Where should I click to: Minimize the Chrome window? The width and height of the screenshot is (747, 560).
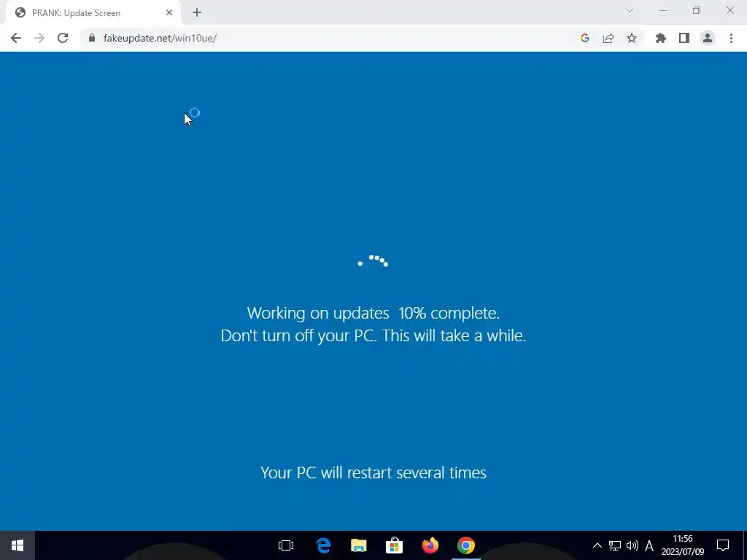(x=663, y=10)
